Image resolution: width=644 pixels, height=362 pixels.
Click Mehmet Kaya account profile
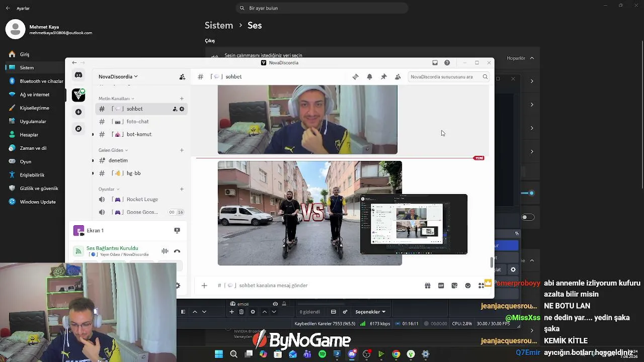coord(49,30)
